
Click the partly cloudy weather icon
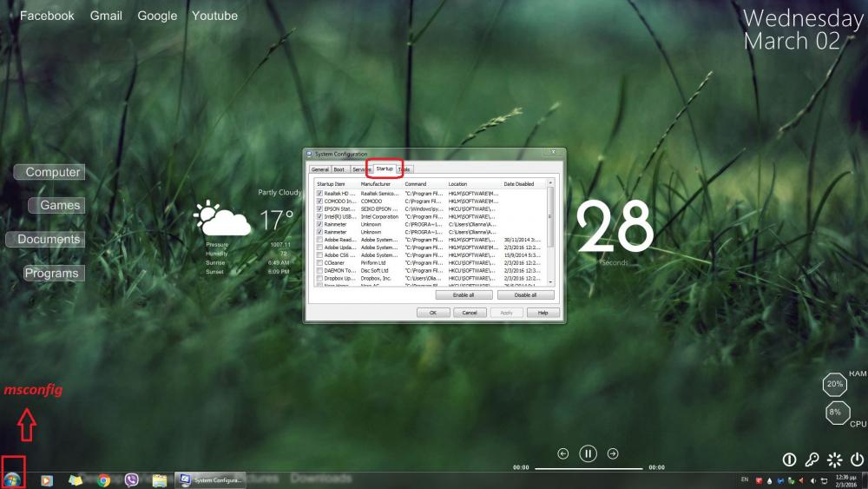[x=222, y=218]
